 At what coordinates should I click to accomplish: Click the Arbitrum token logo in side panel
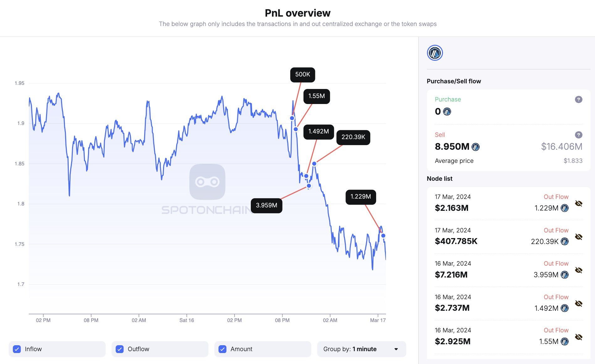coord(434,53)
